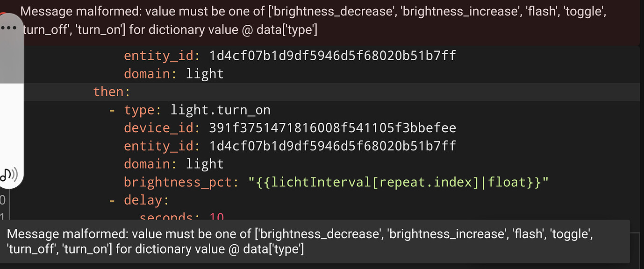Click the 'then:' keyword in the YAML

point(111,92)
